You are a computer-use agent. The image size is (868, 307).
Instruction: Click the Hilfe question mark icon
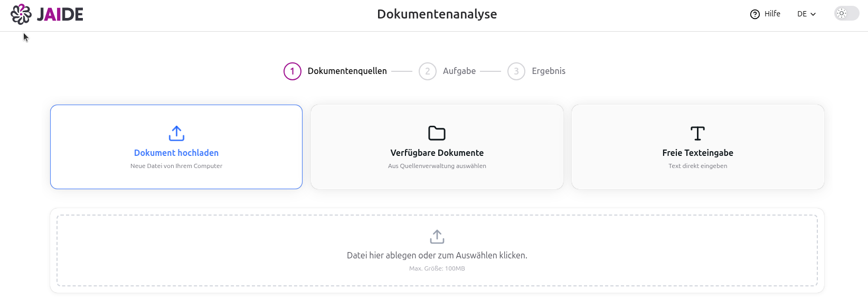click(x=755, y=14)
